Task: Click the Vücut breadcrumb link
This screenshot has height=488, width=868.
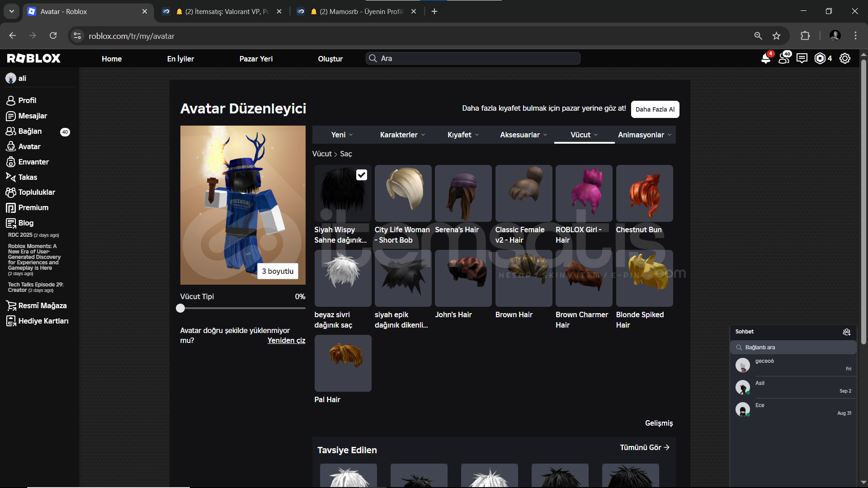Action: pyautogui.click(x=322, y=154)
